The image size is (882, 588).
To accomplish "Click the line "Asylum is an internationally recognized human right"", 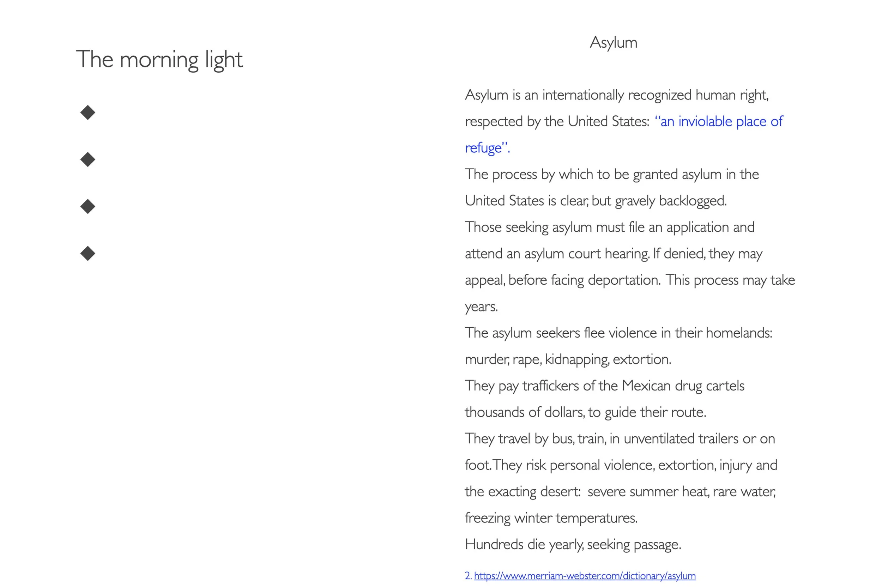I will click(616, 95).
